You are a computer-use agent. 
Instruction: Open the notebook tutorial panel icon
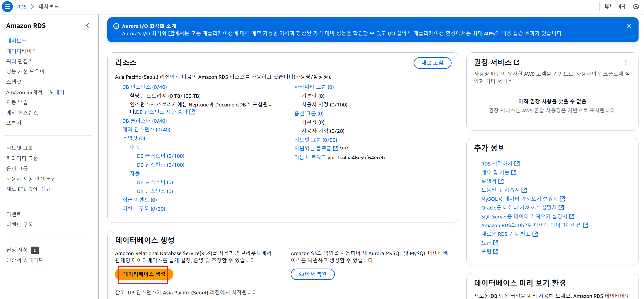point(622,6)
